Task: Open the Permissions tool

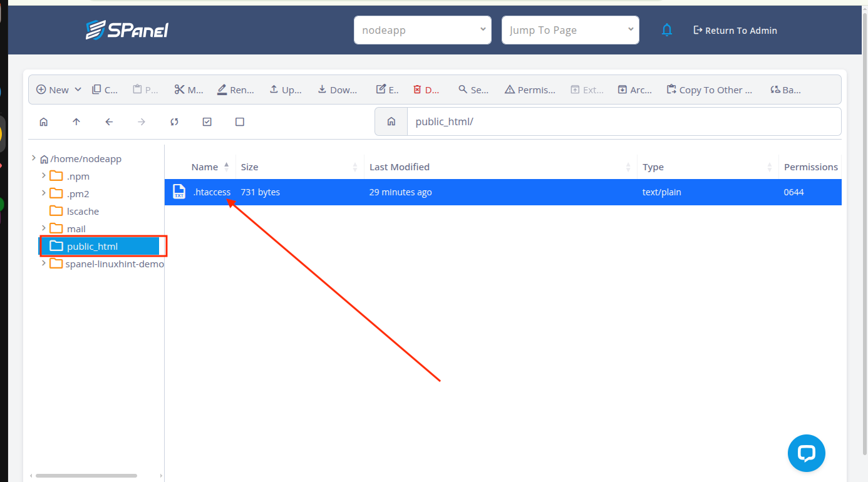Action: coord(530,90)
